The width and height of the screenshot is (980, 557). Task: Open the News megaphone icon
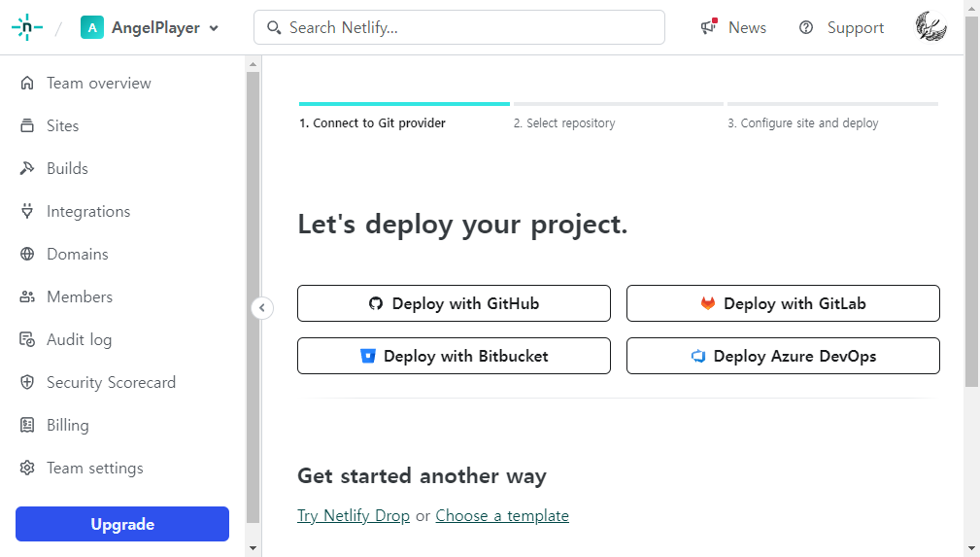(709, 26)
